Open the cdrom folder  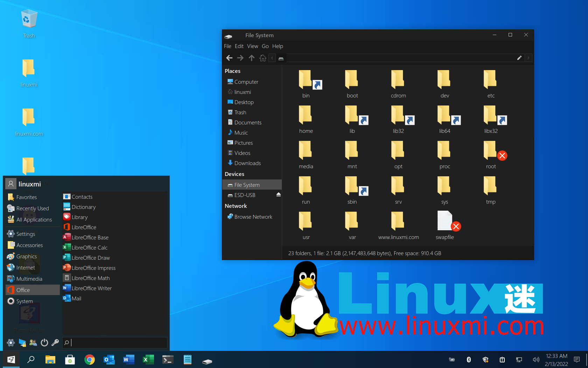click(398, 84)
